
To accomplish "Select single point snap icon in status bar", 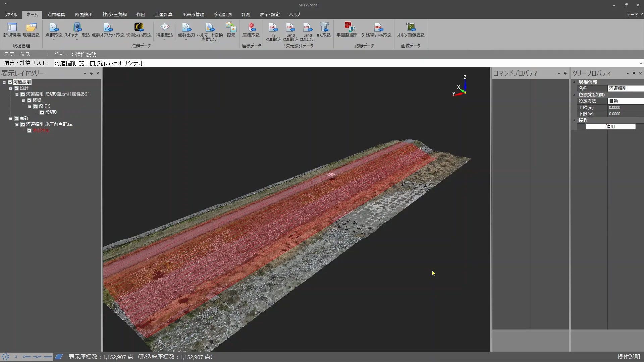I will (16, 357).
